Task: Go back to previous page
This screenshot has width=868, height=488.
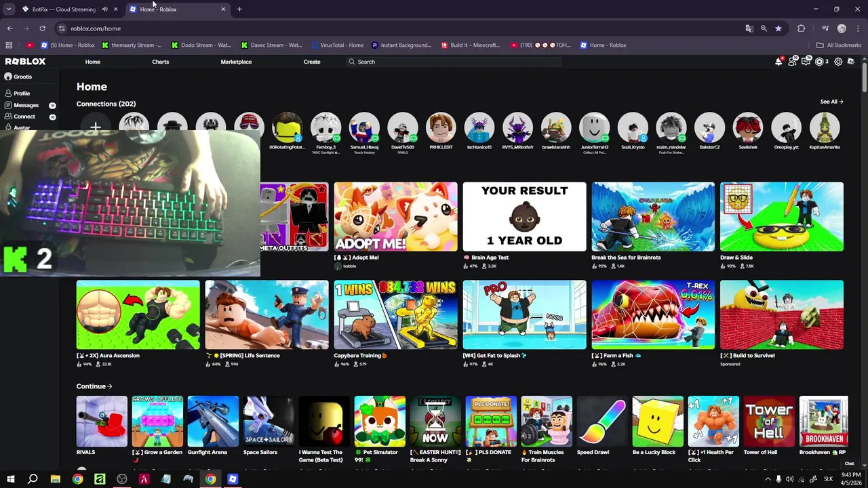Action: pos(9,28)
